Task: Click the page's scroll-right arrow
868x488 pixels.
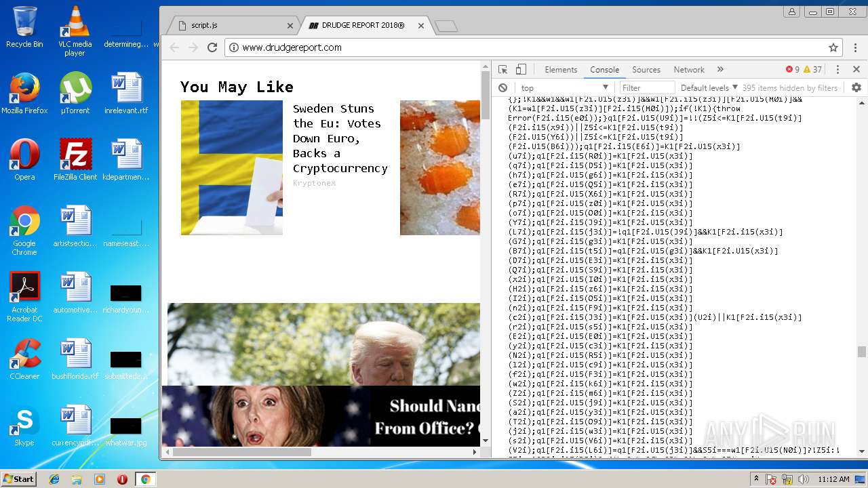Action: pos(475,452)
